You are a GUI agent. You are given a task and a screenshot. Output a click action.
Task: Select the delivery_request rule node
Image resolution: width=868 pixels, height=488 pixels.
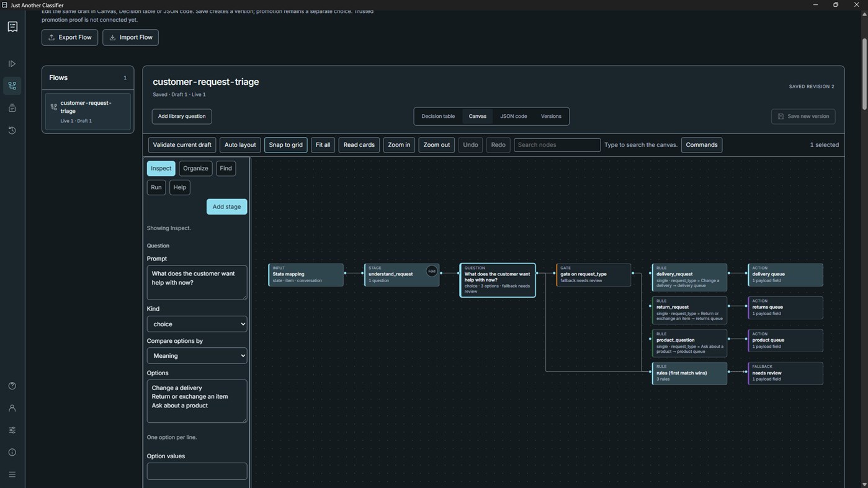click(689, 277)
